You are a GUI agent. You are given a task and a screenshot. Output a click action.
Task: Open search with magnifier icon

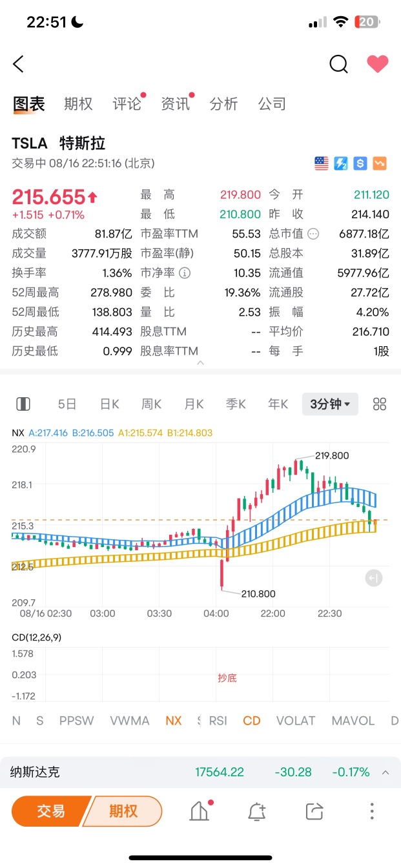[x=338, y=64]
